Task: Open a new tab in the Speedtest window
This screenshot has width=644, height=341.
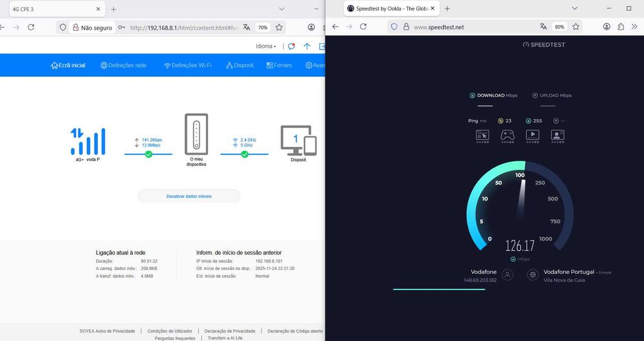Action: tap(448, 8)
